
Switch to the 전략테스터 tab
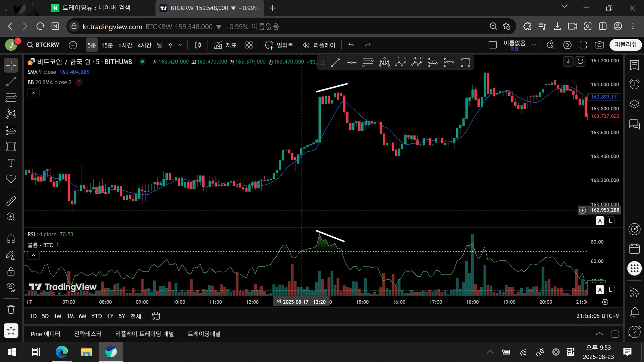pos(88,334)
